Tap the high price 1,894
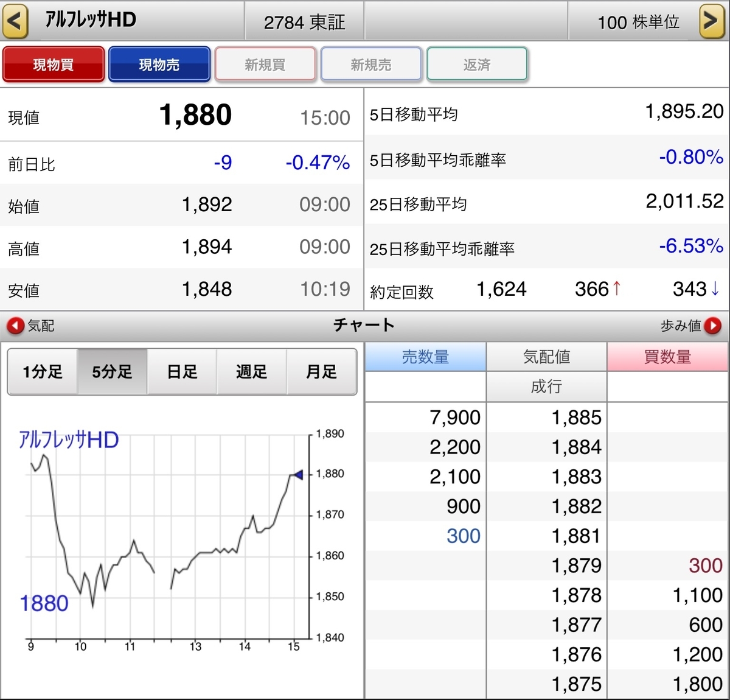 (x=207, y=247)
